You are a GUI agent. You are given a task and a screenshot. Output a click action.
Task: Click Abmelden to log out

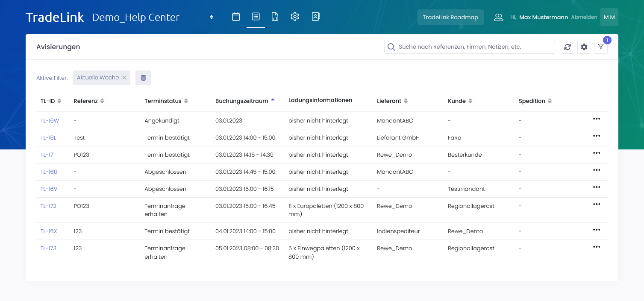tap(584, 18)
